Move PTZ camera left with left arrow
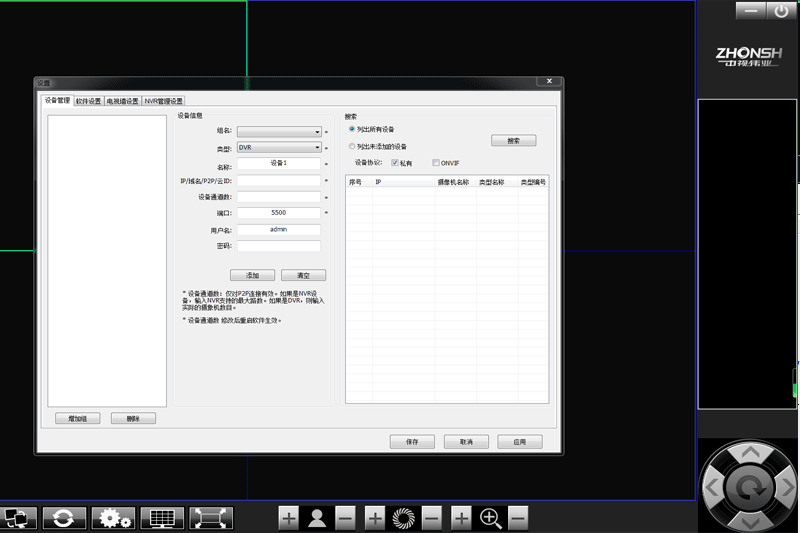This screenshot has height=533, width=800. point(712,488)
